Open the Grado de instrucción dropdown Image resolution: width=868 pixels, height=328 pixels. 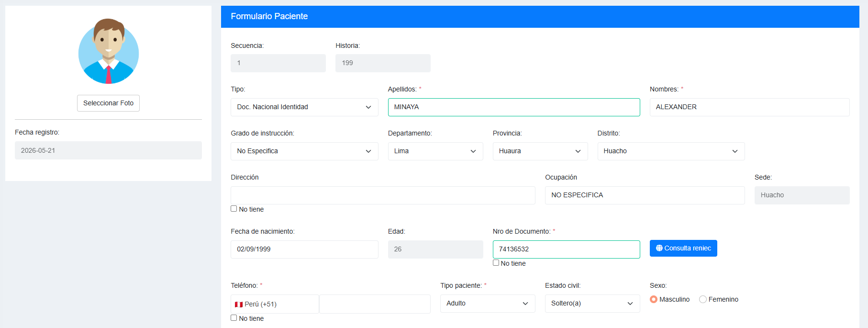304,151
